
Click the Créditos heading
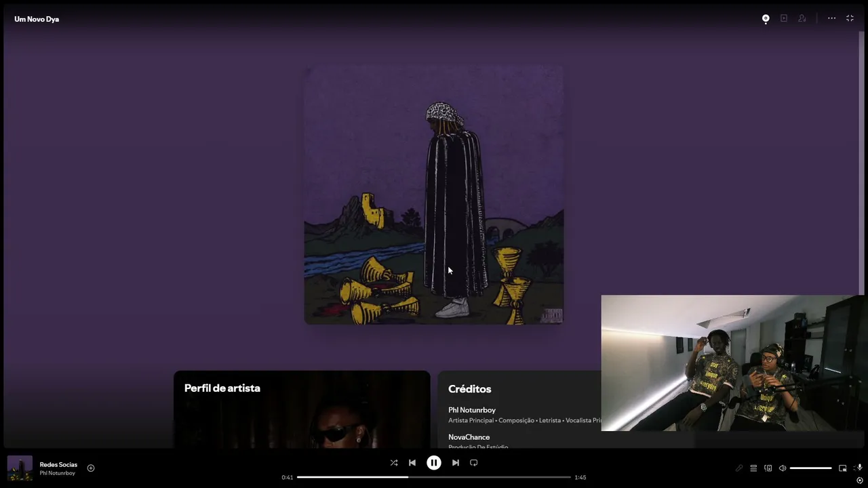469,389
